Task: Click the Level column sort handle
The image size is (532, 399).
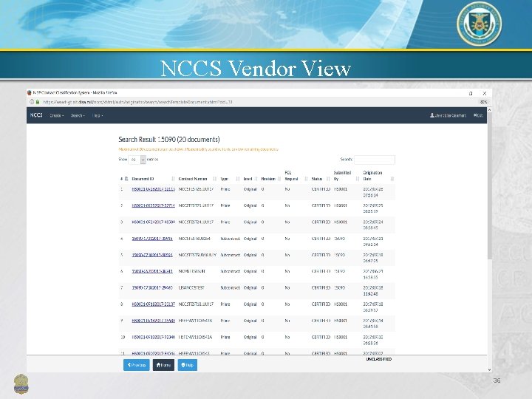Action: (256, 179)
